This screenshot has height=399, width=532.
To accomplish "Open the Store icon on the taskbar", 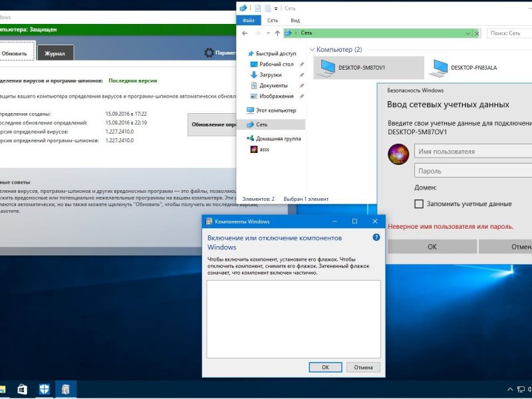I will click(x=22, y=389).
